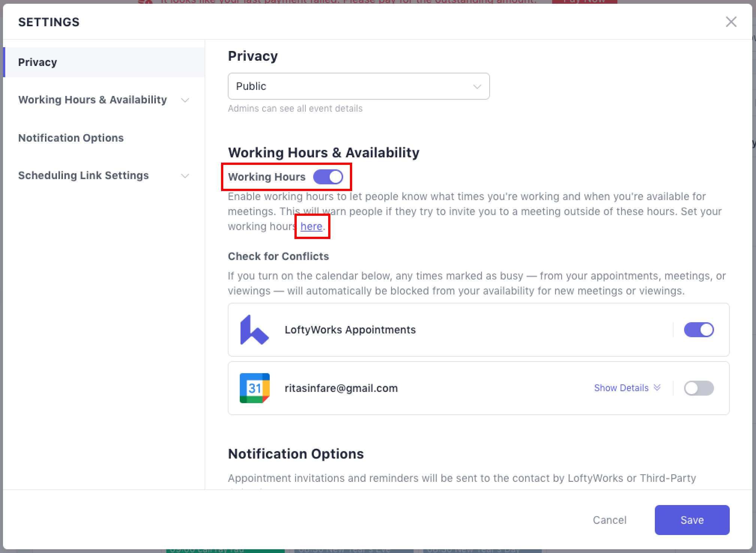Click Cancel to discard changes

(x=609, y=520)
